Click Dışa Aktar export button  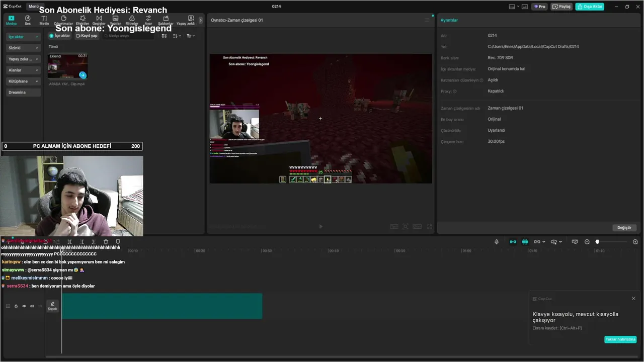click(x=590, y=7)
